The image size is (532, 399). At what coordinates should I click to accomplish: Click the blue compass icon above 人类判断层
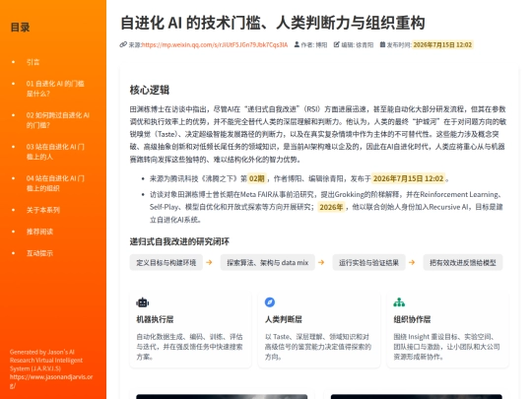(x=270, y=302)
